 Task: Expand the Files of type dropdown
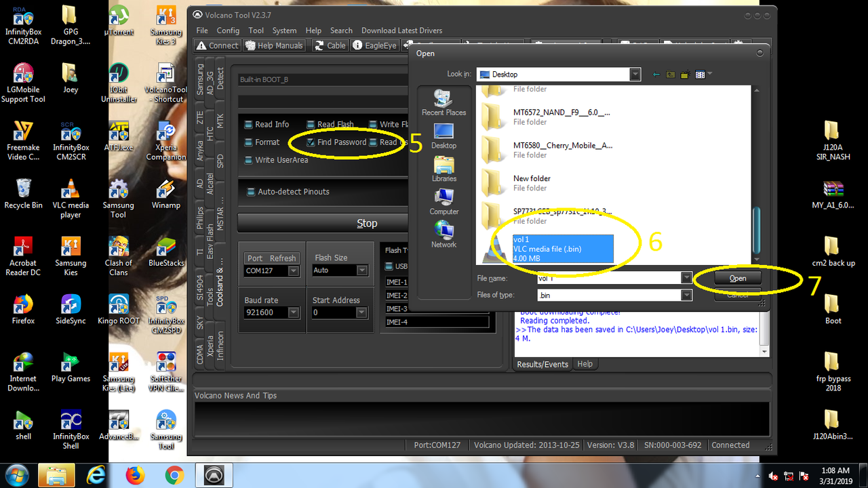coord(686,296)
